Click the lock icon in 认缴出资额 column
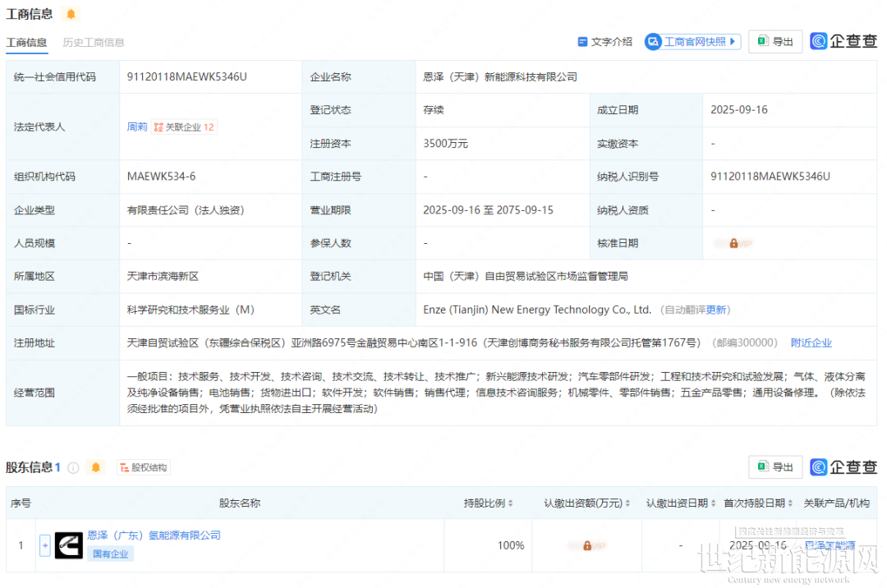Image resolution: width=887 pixels, height=588 pixels. (x=587, y=545)
